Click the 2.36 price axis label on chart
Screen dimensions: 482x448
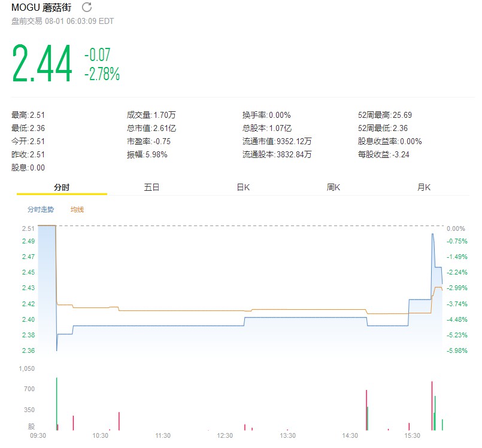[28, 351]
